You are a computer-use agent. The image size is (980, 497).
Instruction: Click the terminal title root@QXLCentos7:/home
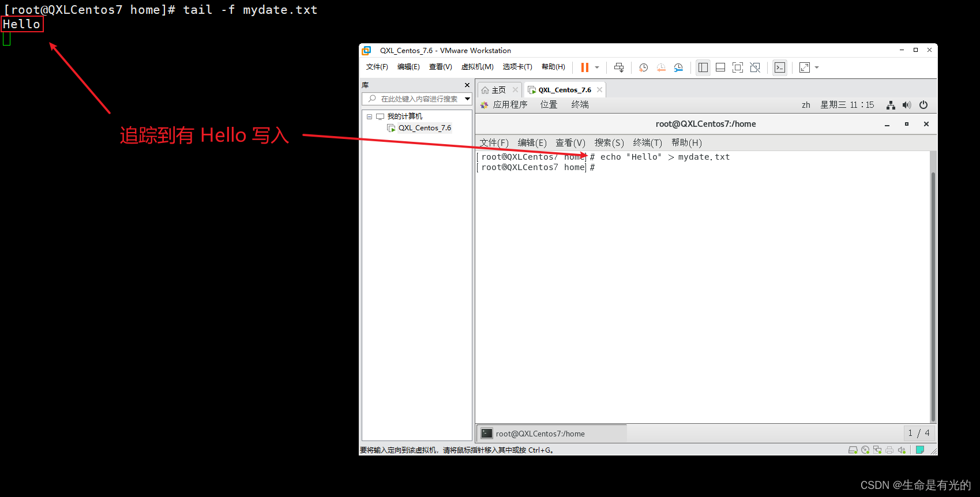tap(705, 124)
